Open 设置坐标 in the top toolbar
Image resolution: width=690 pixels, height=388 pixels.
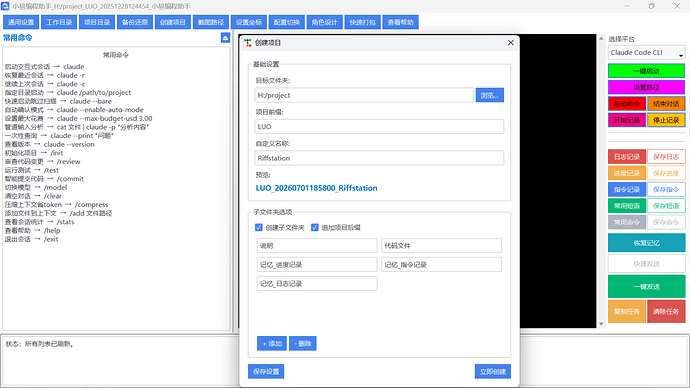click(x=249, y=22)
